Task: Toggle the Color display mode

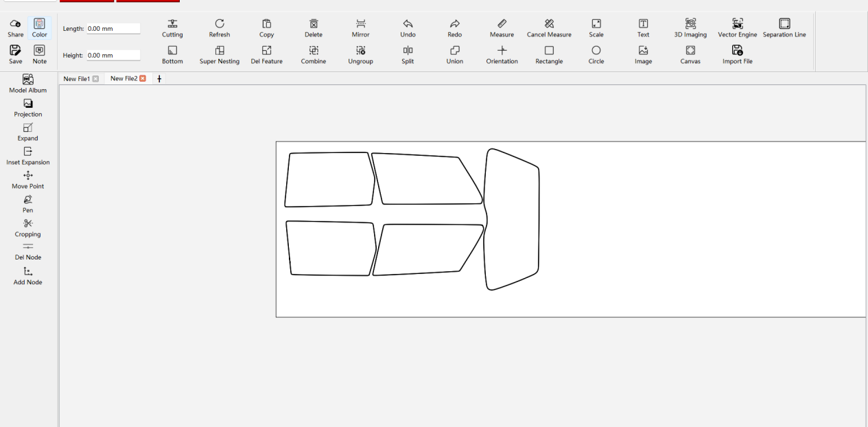Action: point(39,27)
